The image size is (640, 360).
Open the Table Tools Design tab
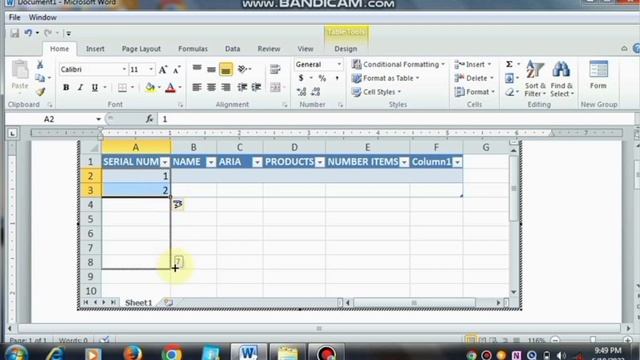pos(346,49)
